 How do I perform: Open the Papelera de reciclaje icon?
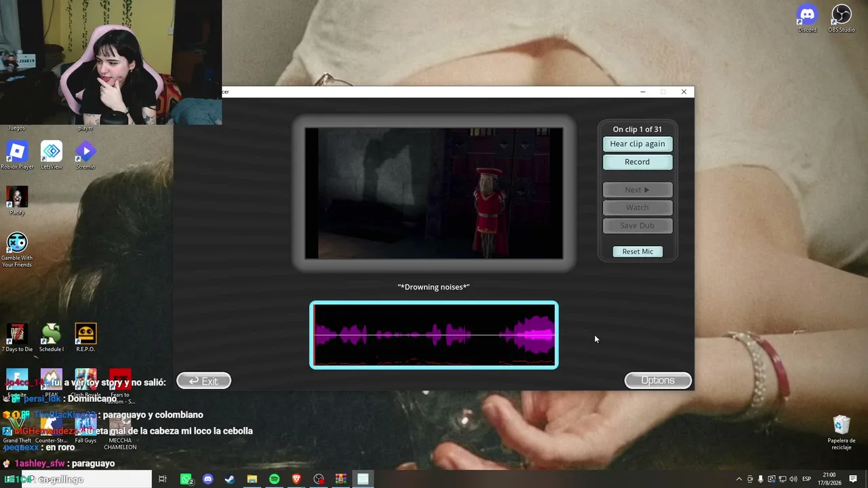click(x=842, y=432)
